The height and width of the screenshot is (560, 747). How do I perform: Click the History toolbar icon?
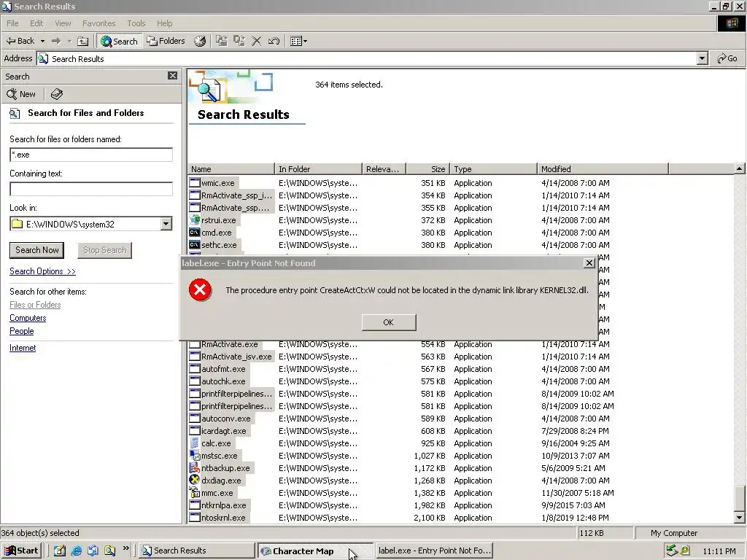(x=200, y=41)
